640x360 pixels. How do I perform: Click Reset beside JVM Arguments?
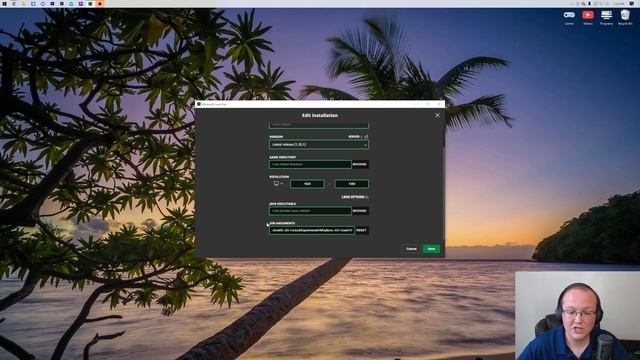[361, 230]
